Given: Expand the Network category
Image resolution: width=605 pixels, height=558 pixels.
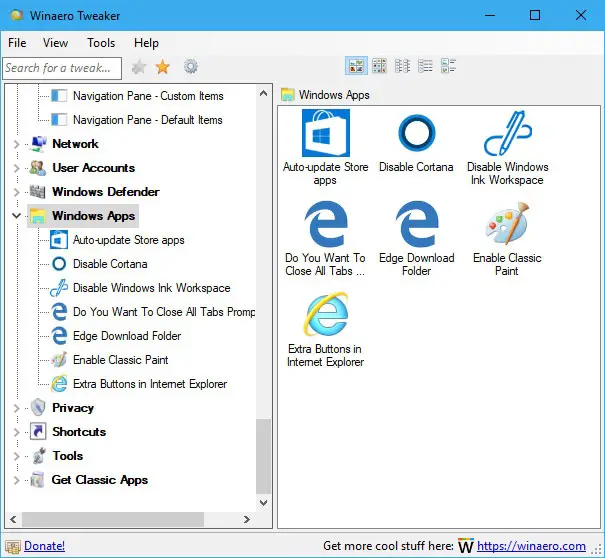Looking at the screenshot, I should pos(16,144).
